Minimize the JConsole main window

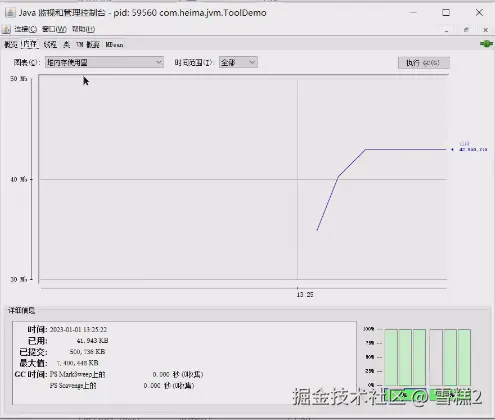pos(413,13)
